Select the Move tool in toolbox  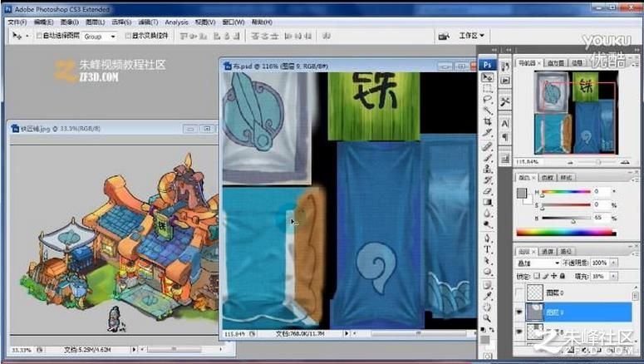[488, 77]
